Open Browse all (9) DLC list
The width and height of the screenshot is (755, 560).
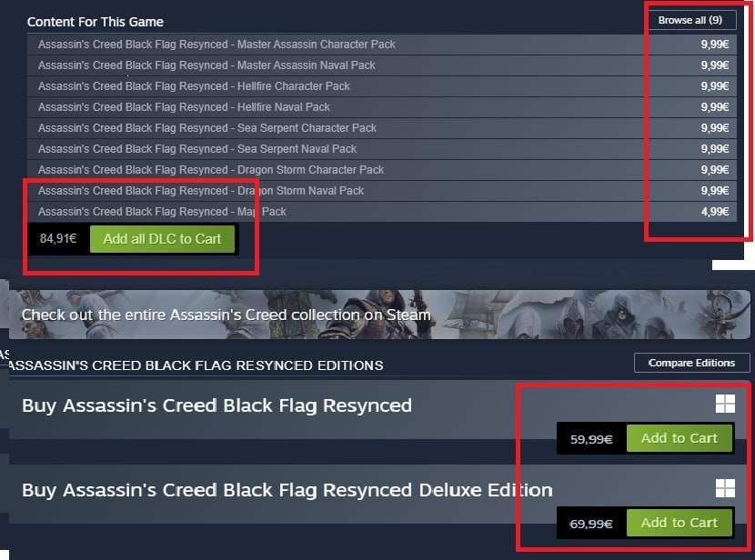click(690, 20)
